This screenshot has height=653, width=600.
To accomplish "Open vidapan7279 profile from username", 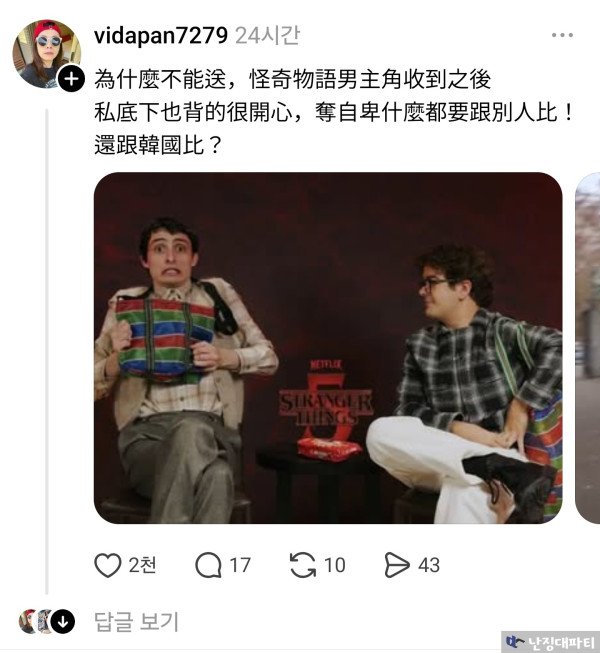I will pyautogui.click(x=161, y=35).
